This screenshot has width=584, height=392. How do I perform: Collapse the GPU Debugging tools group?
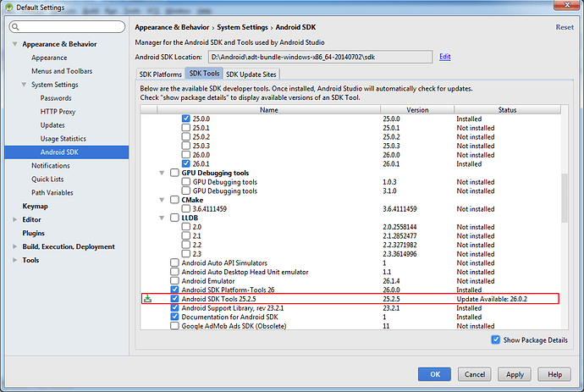pyautogui.click(x=163, y=173)
